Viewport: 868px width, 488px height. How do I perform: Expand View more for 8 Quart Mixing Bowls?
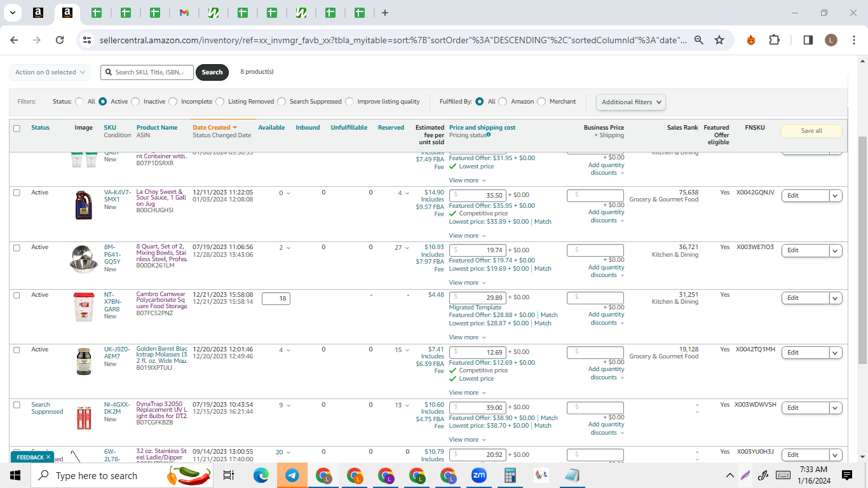click(467, 283)
